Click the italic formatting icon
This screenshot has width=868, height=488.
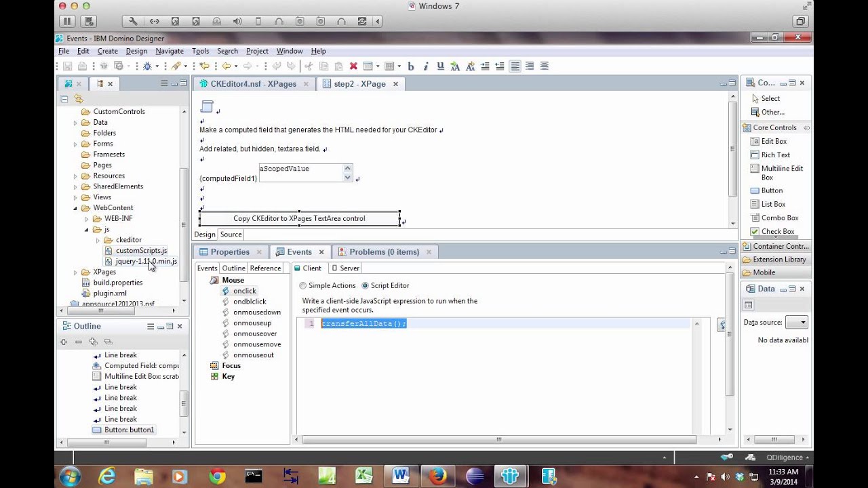pyautogui.click(x=426, y=66)
